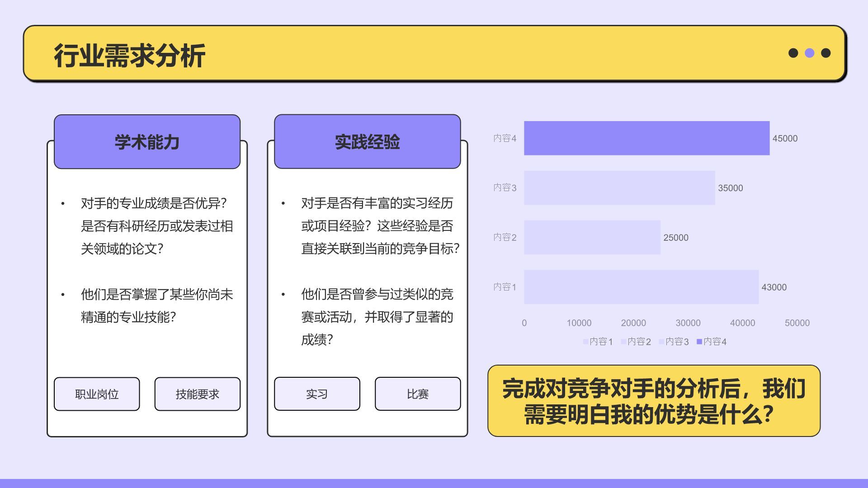868x488 pixels.
Task: Click the 45000 data label
Action: pos(785,139)
